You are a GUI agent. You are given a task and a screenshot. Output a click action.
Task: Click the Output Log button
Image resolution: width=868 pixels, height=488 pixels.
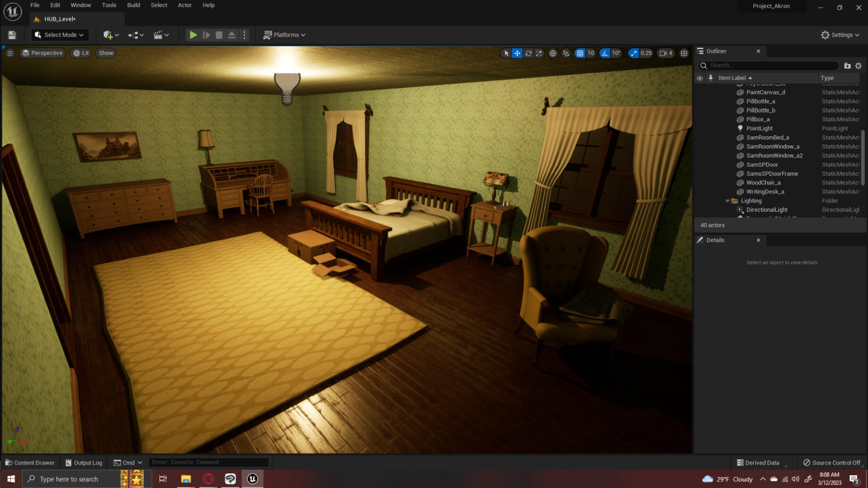(x=84, y=463)
